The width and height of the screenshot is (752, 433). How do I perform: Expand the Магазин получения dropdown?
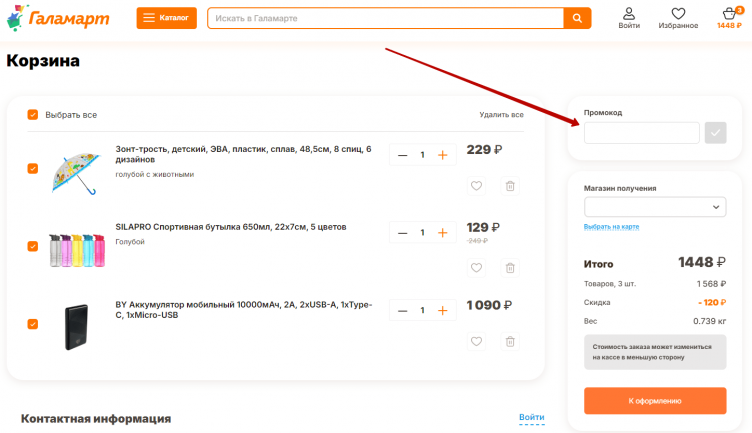pos(655,207)
